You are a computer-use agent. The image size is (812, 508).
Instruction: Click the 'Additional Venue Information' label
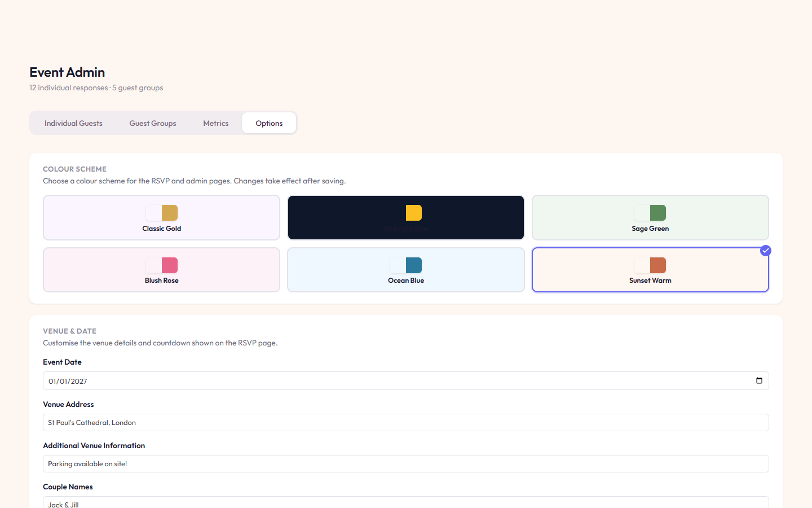tap(94, 445)
